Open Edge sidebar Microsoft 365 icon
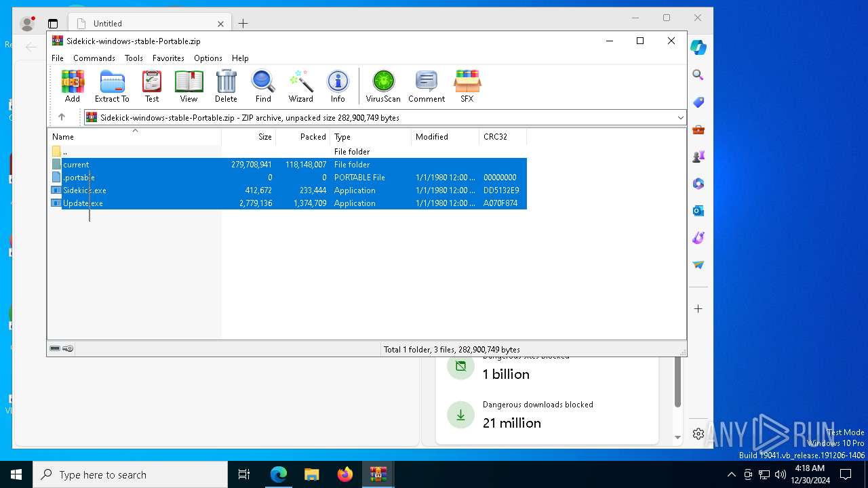 click(698, 184)
